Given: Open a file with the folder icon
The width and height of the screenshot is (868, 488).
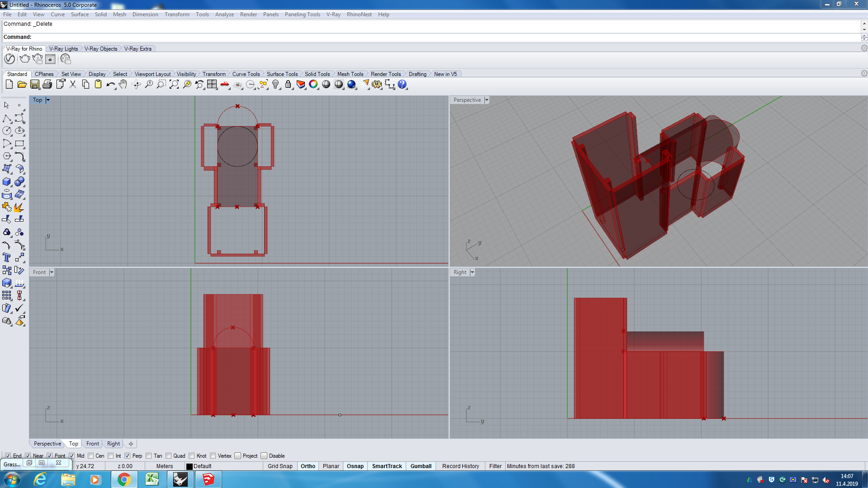Looking at the screenshot, I should point(22,85).
